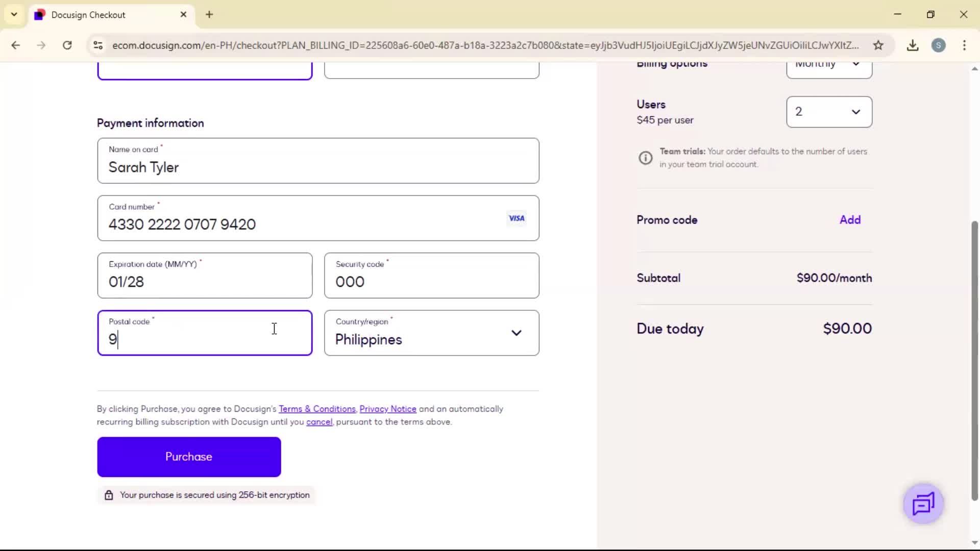Minimize the Chrome window

tap(898, 14)
